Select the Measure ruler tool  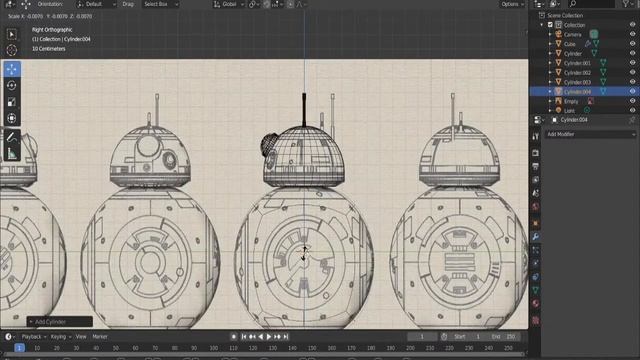12,153
